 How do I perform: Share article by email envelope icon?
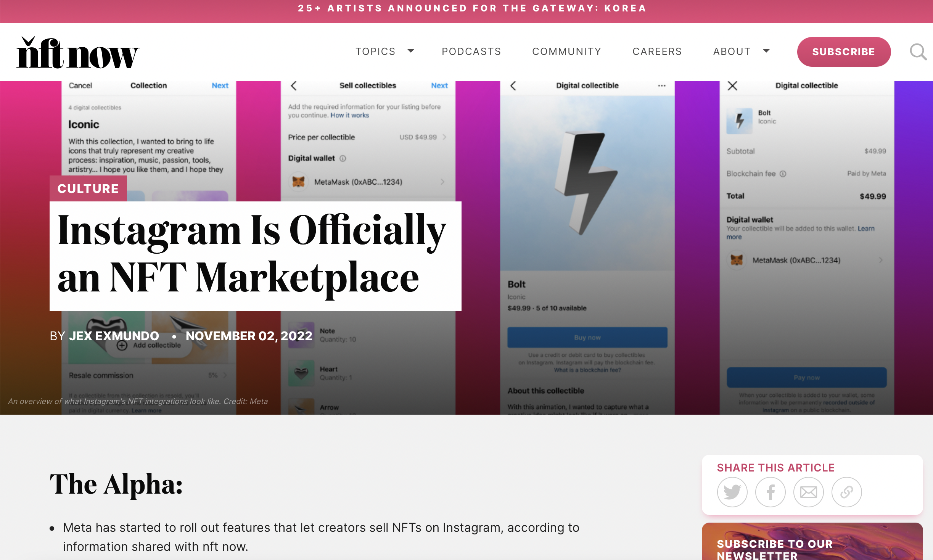808,492
